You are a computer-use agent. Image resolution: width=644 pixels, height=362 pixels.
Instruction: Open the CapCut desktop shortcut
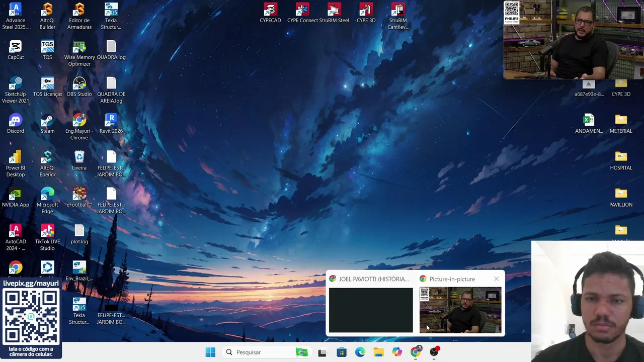point(16,50)
